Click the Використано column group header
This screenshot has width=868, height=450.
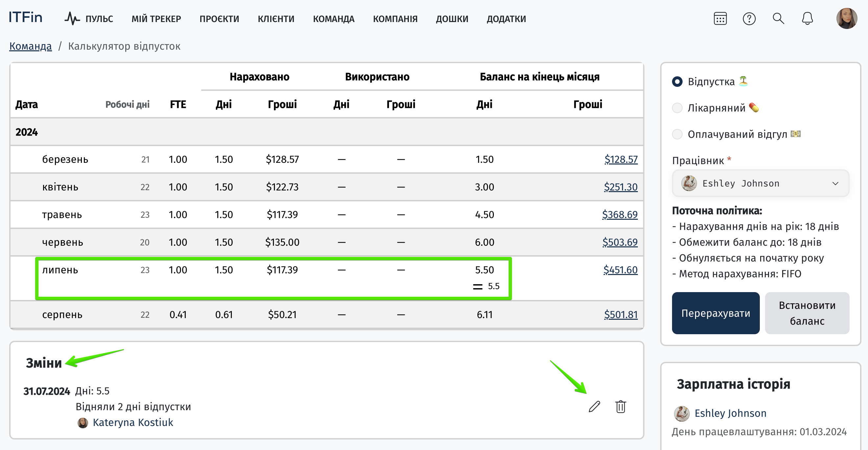377,77
